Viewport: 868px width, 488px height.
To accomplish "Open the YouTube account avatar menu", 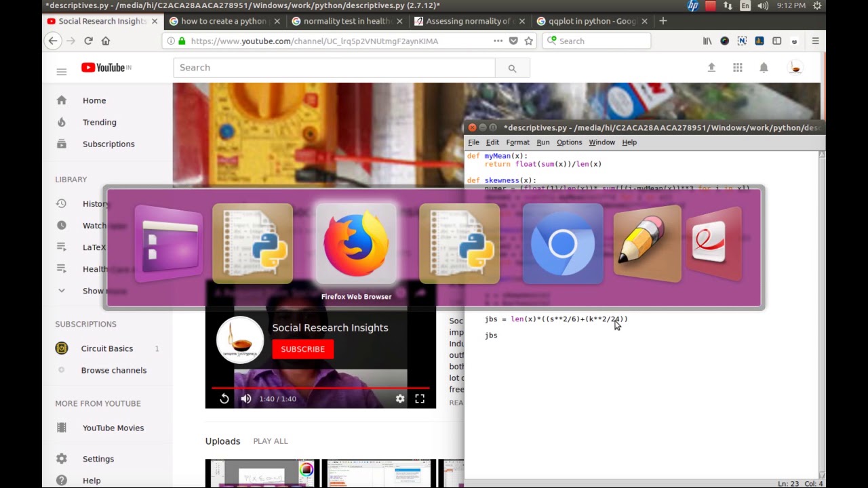I will pyautogui.click(x=795, y=68).
